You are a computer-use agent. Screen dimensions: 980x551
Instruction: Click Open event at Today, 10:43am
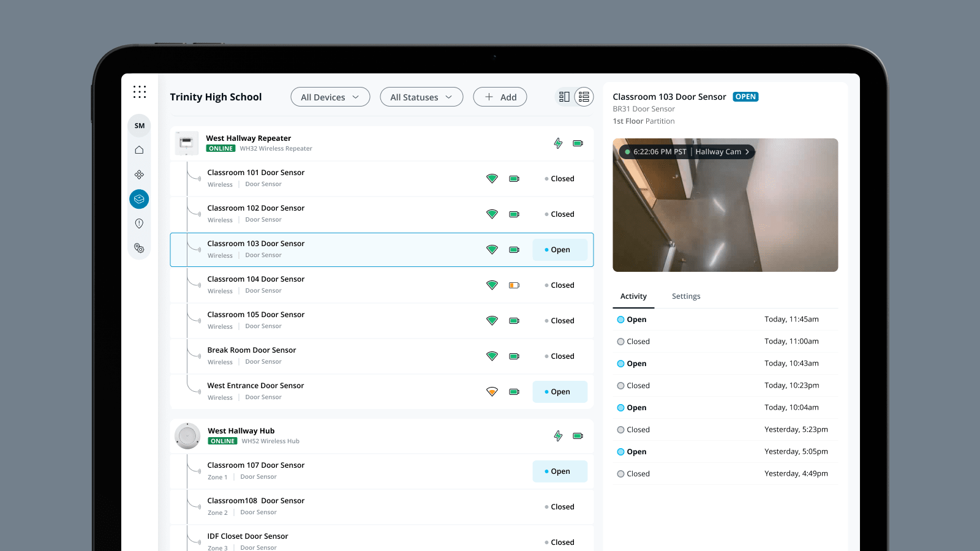coord(725,364)
